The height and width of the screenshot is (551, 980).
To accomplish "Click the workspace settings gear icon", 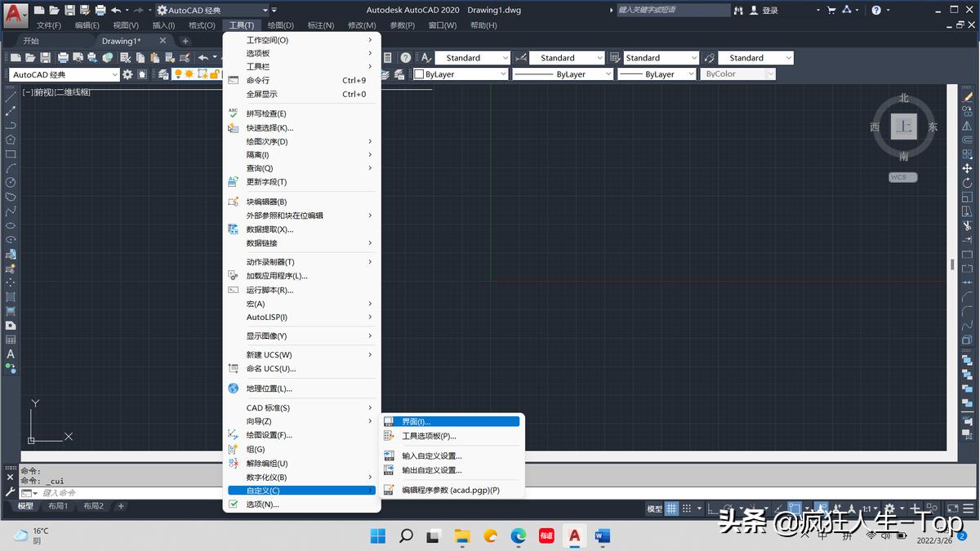I will click(x=128, y=74).
